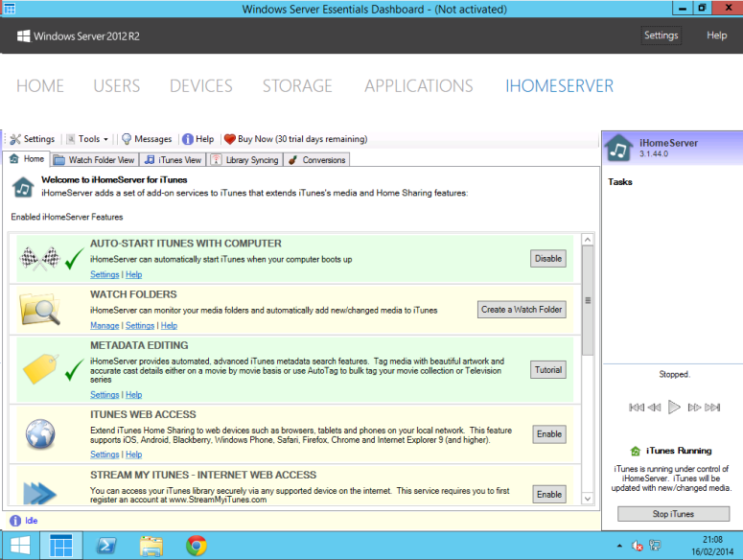Open the Tools dropdown menu
Image resolution: width=743 pixels, height=560 pixels.
pos(87,139)
